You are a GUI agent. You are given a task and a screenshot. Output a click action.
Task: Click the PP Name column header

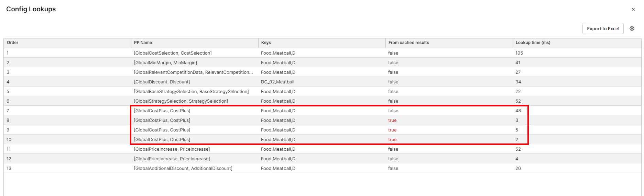[143, 43]
